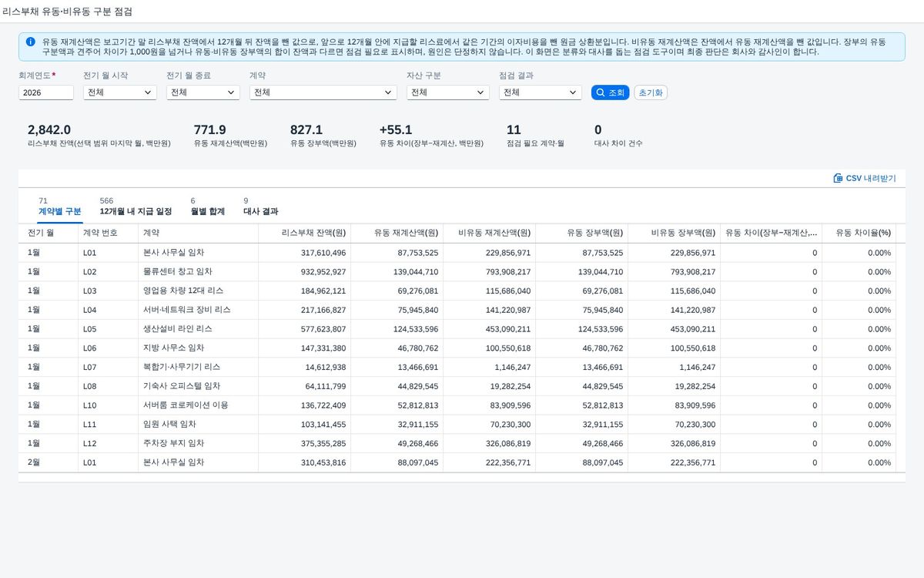The width and height of the screenshot is (924, 578).
Task: Click the 827.1 유동 장부액 summary figure
Action: pos(306,130)
